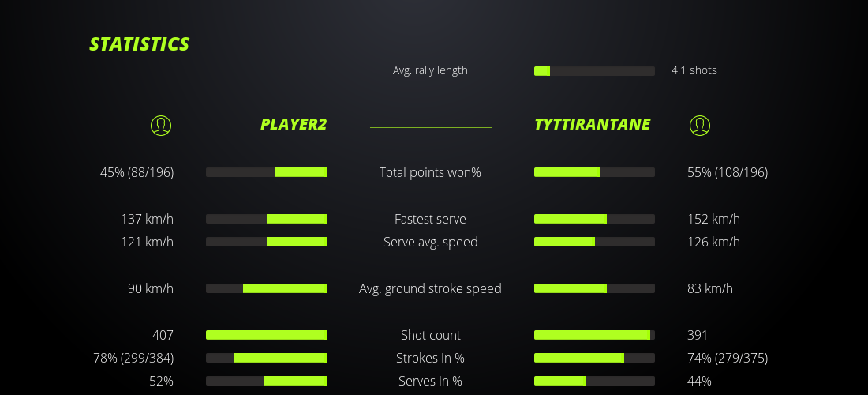
Task: Click the 4.1 shots value
Action: [694, 70]
